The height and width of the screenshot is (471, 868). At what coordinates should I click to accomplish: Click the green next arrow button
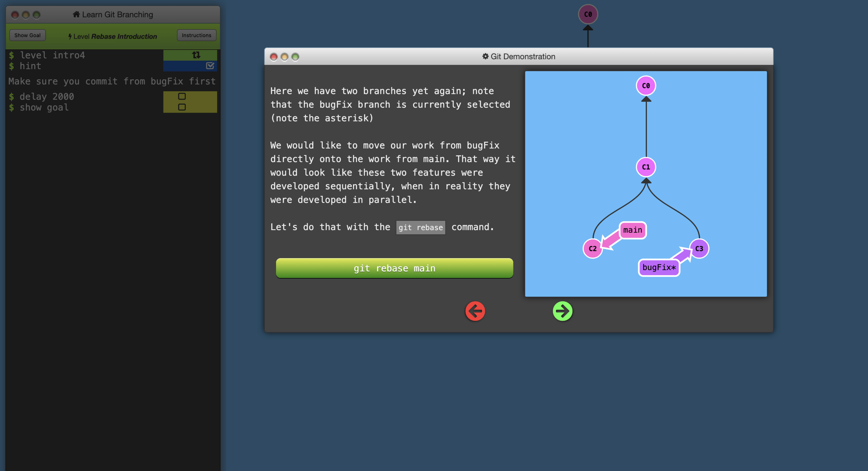coord(562,311)
